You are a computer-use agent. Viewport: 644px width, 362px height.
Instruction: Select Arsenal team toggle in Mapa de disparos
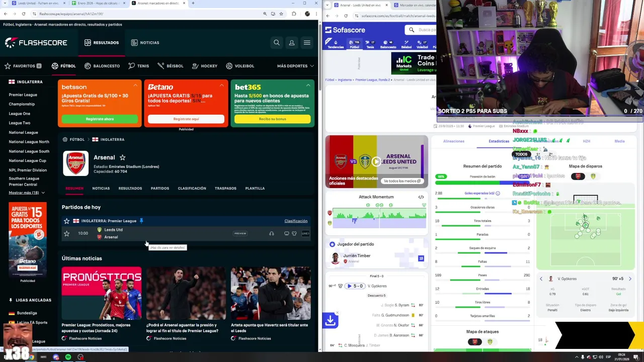pos(578,176)
